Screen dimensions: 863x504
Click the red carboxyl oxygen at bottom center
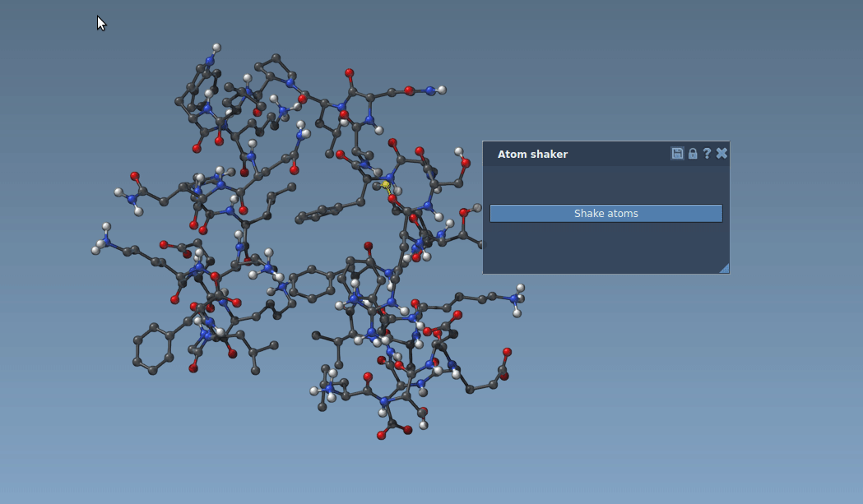tap(383, 437)
